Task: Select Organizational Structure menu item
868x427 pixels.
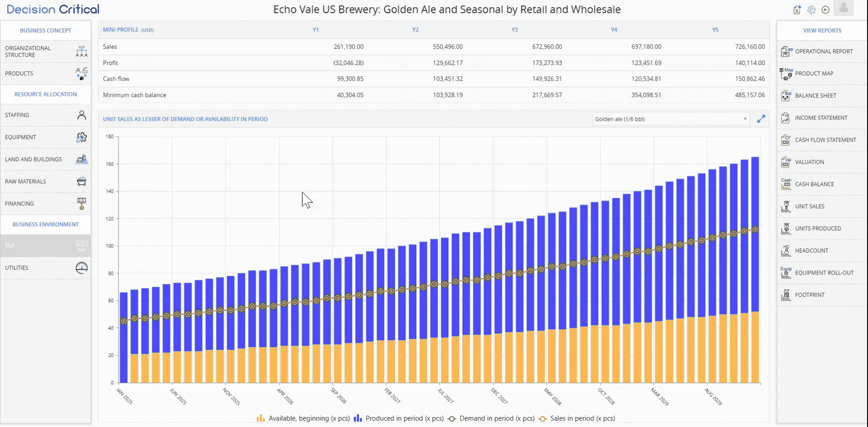Action: [x=45, y=52]
